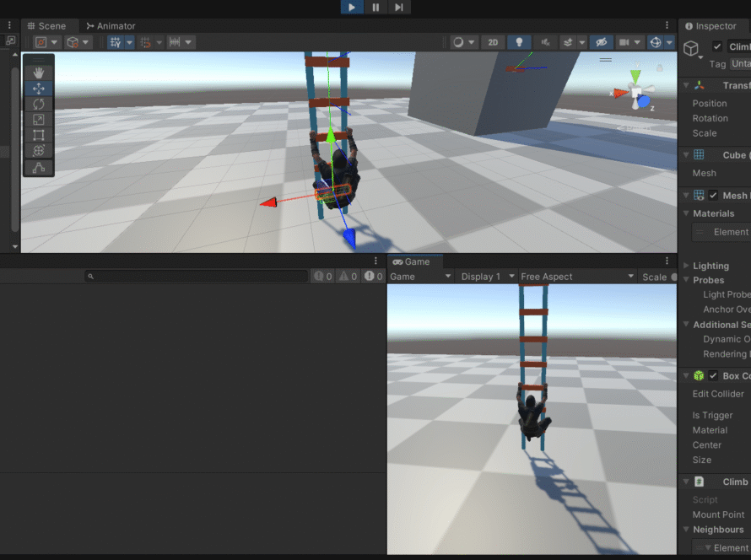Click the console search field
This screenshot has height=560, width=751.
tap(198, 276)
